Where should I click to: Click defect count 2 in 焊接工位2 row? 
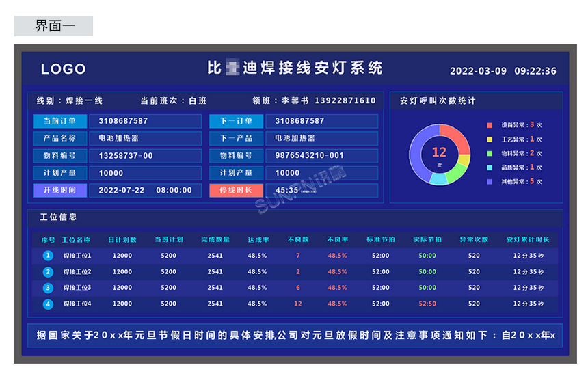pos(298,272)
